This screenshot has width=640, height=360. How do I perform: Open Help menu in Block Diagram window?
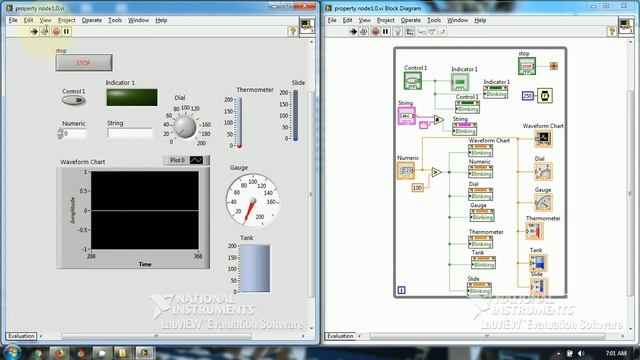[480, 20]
